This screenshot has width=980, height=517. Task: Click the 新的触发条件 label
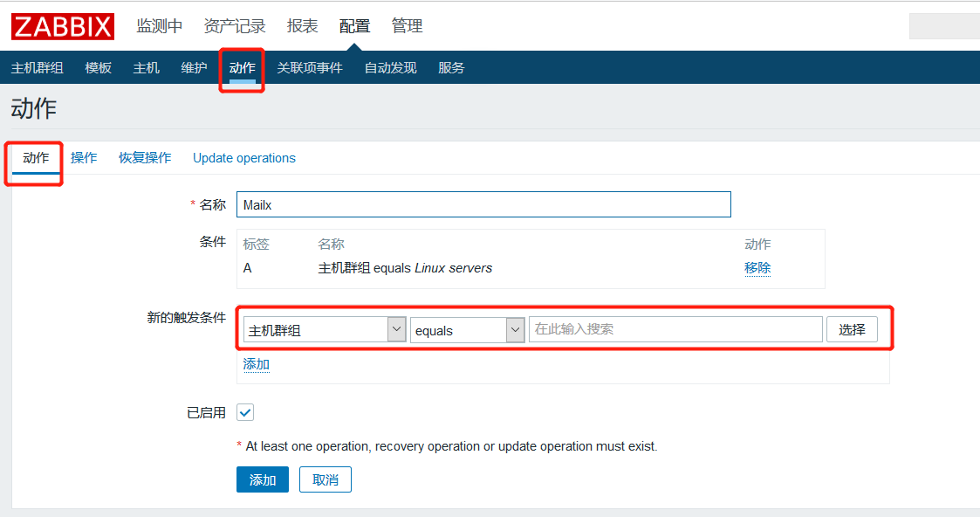[186, 318]
